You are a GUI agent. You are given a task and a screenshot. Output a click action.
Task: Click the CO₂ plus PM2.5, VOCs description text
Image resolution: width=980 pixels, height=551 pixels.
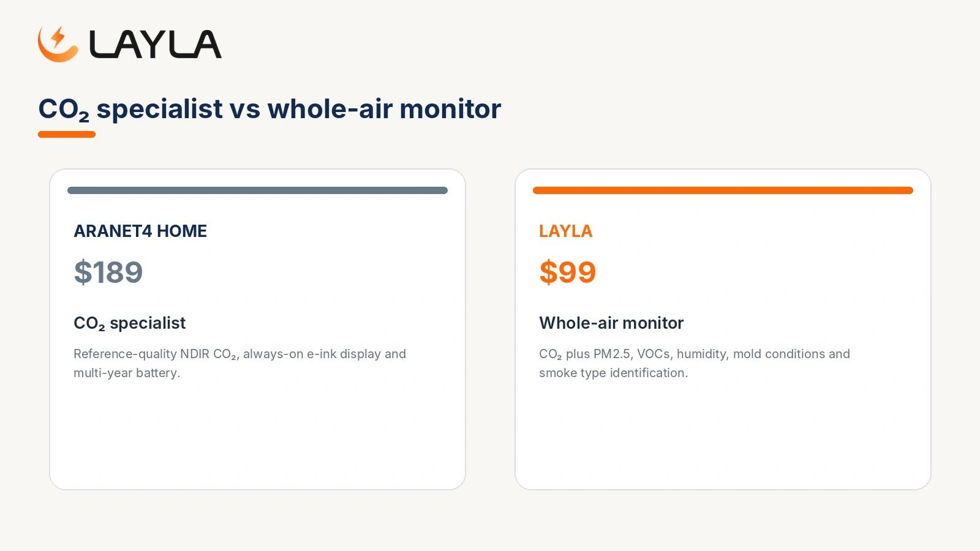[695, 363]
